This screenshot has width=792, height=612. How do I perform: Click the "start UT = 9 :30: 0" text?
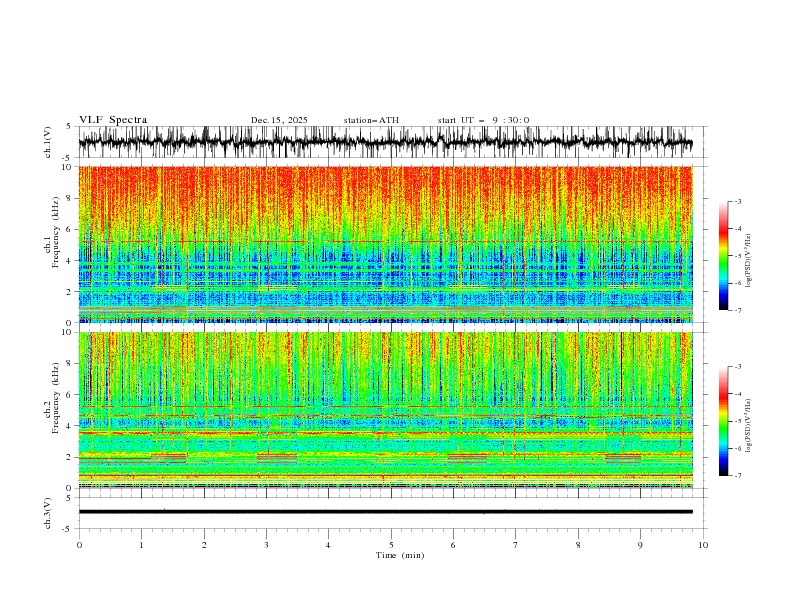click(483, 120)
